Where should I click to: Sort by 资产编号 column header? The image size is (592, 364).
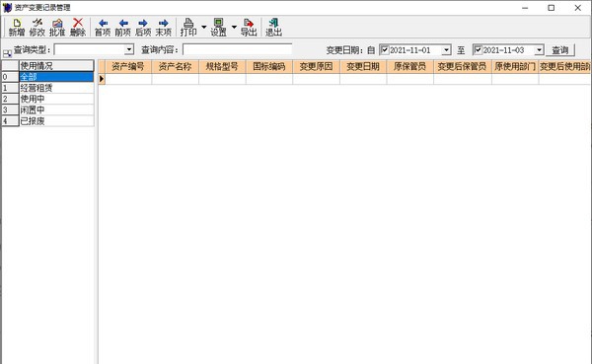coord(128,66)
